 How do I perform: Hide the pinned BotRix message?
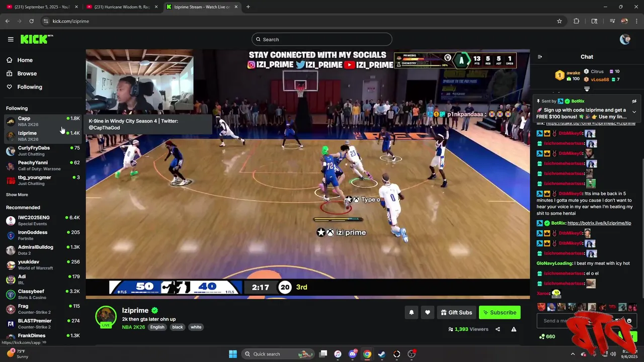coord(634,101)
